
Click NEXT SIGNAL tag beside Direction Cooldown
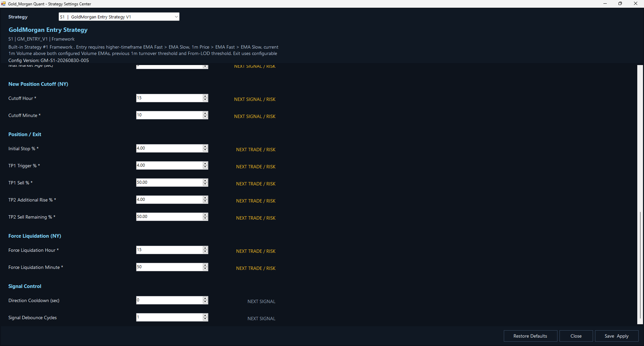tap(261, 301)
